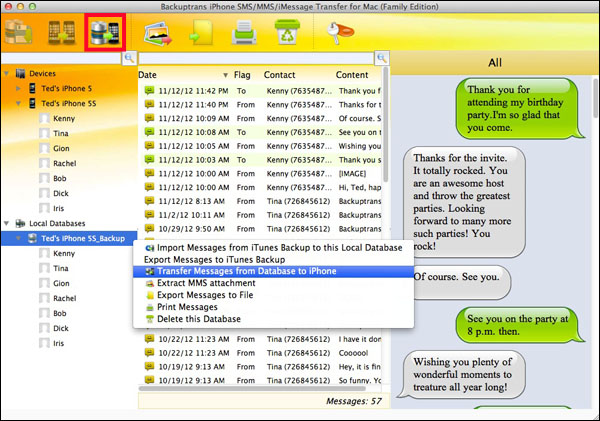Select Gion under Ted's iPhone 5S
This screenshot has width=600, height=421.
61,148
